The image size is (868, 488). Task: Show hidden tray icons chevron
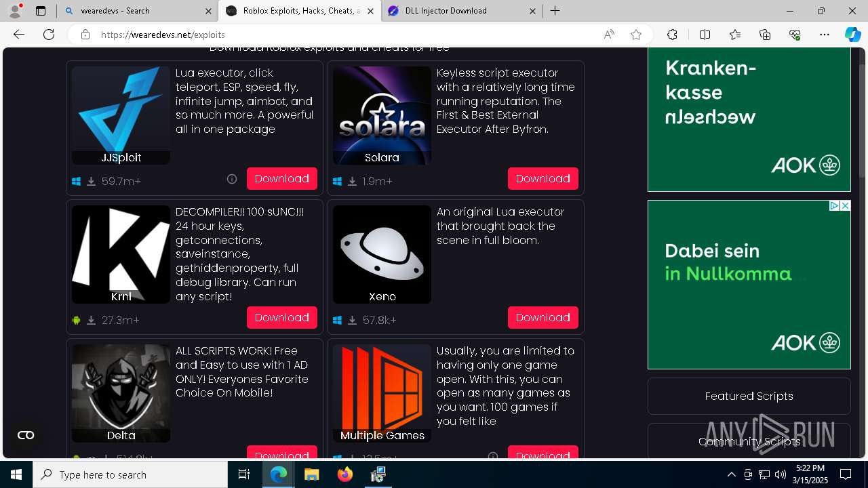point(731,474)
